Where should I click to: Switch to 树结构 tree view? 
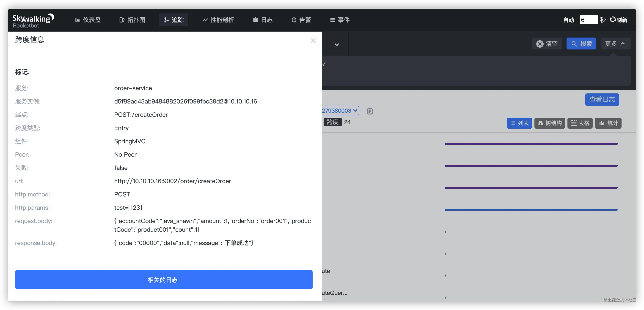pyautogui.click(x=550, y=123)
